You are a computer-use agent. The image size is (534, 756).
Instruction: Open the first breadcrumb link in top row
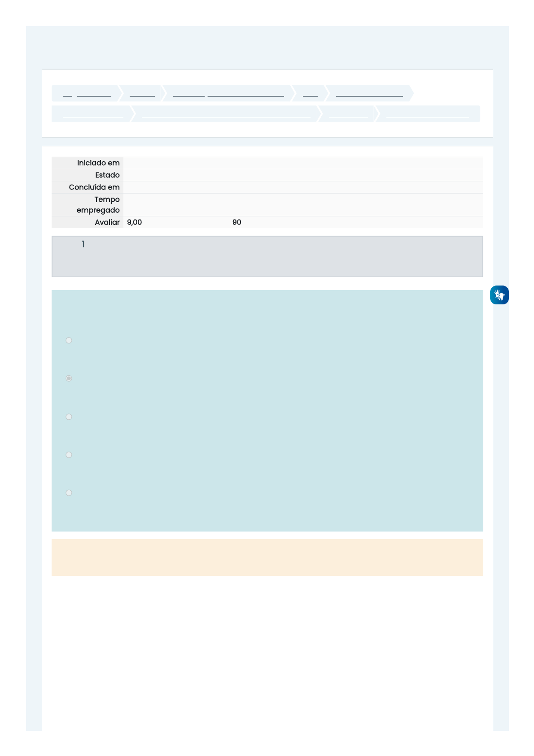click(88, 93)
